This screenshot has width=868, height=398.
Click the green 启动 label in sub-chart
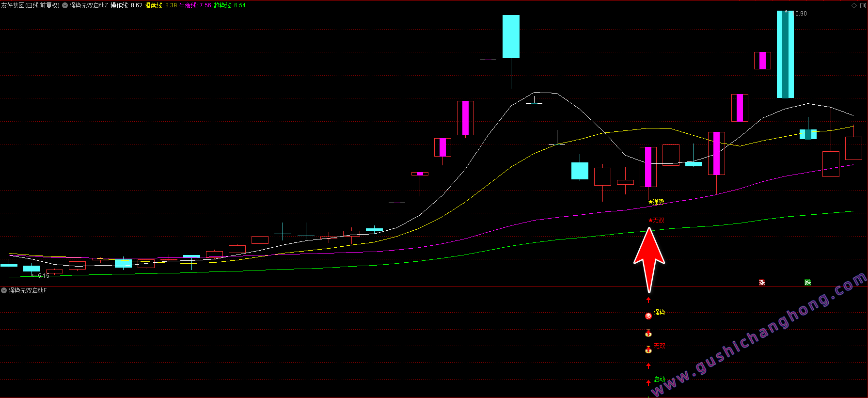[x=659, y=379]
